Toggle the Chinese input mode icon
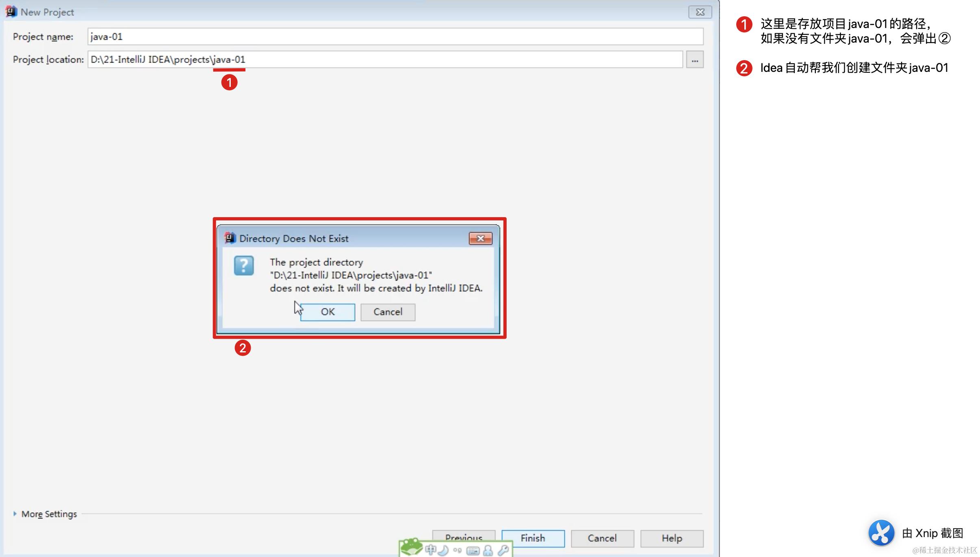This screenshot has height=557, width=980. coord(431,550)
